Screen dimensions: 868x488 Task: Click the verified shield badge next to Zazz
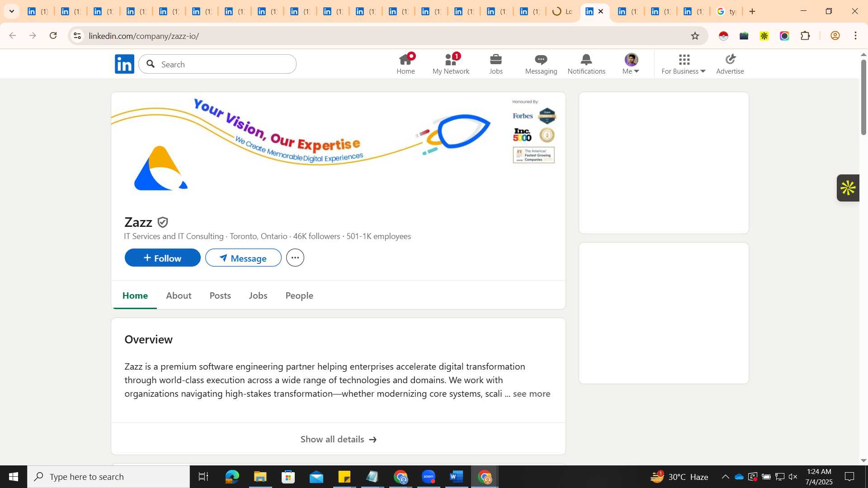pos(163,222)
